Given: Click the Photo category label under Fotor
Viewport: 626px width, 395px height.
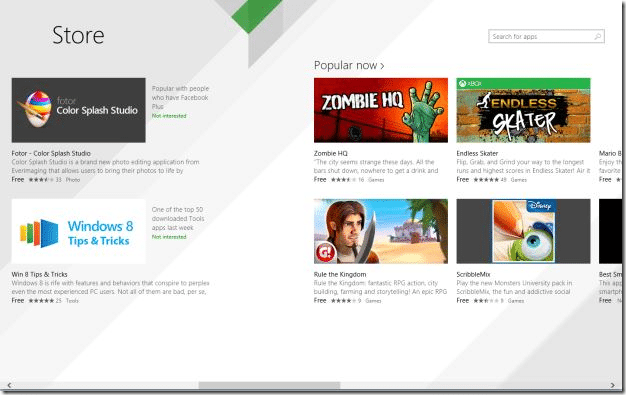Looking at the screenshot, I should pos(73,180).
